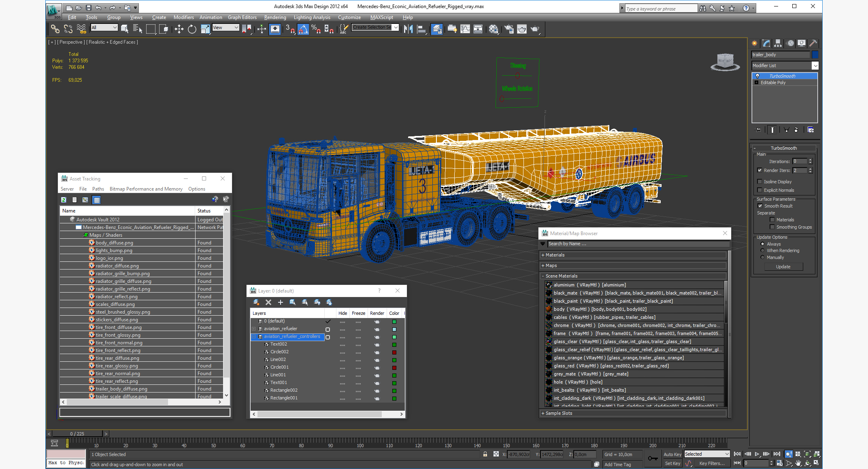Image resolution: width=868 pixels, height=469 pixels.
Task: Toggle the Angle Snap tool
Action: tap(303, 29)
